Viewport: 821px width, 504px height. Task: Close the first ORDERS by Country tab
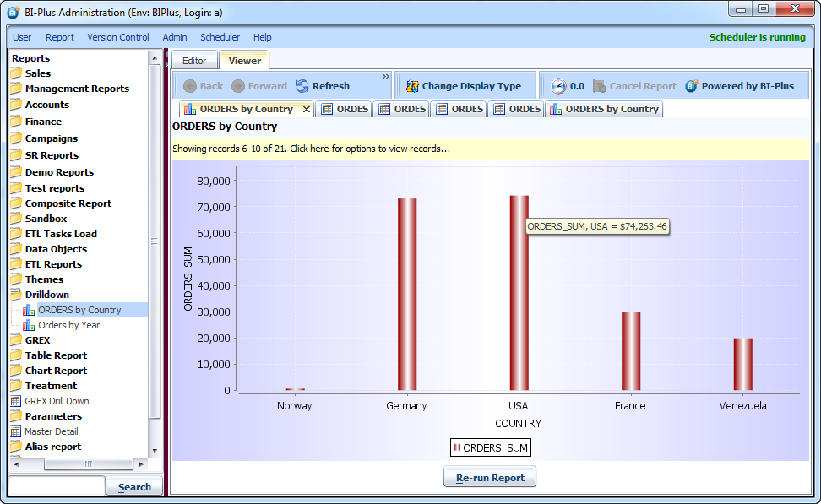(307, 109)
